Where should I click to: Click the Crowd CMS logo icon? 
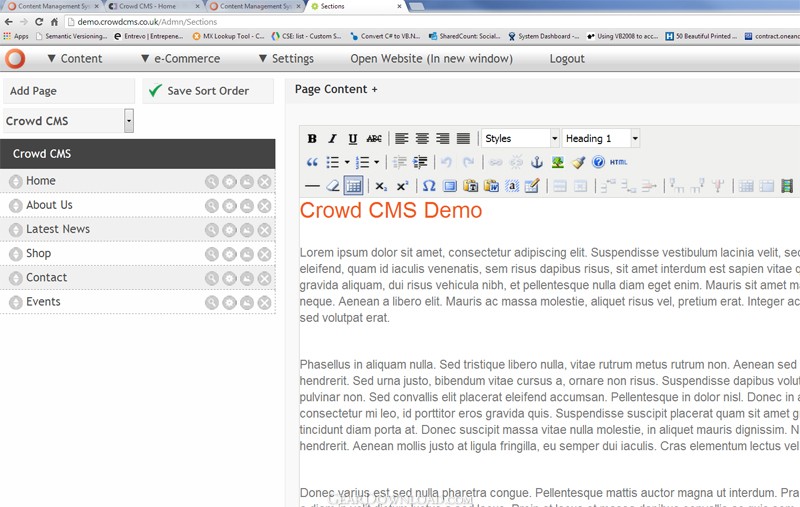15,59
